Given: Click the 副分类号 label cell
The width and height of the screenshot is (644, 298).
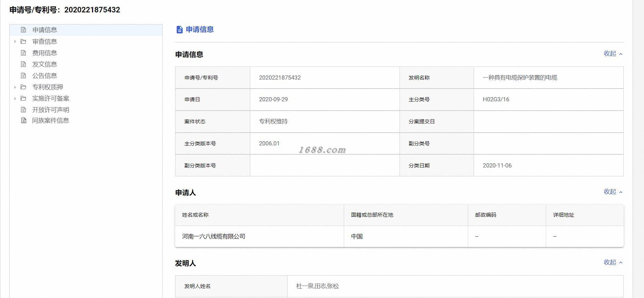Looking at the screenshot, I should (x=436, y=143).
